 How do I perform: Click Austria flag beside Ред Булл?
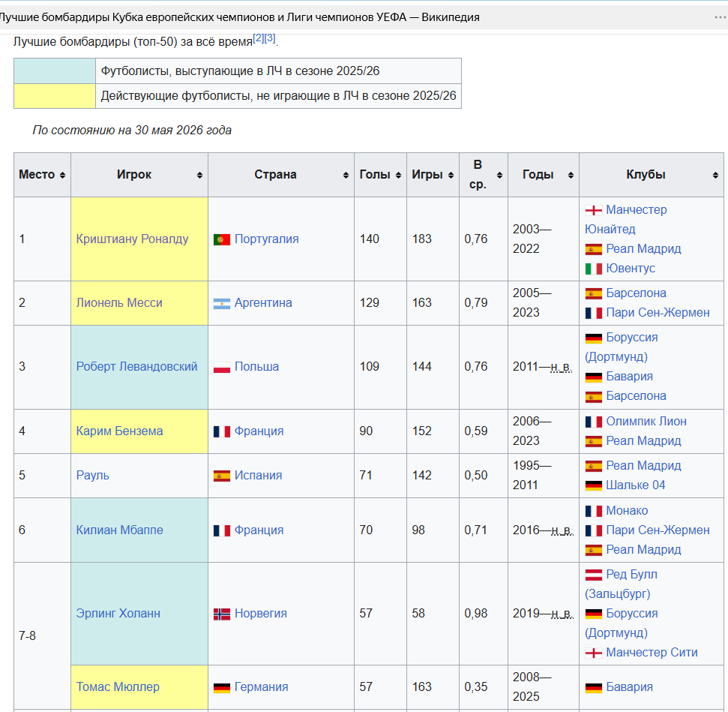click(x=593, y=575)
